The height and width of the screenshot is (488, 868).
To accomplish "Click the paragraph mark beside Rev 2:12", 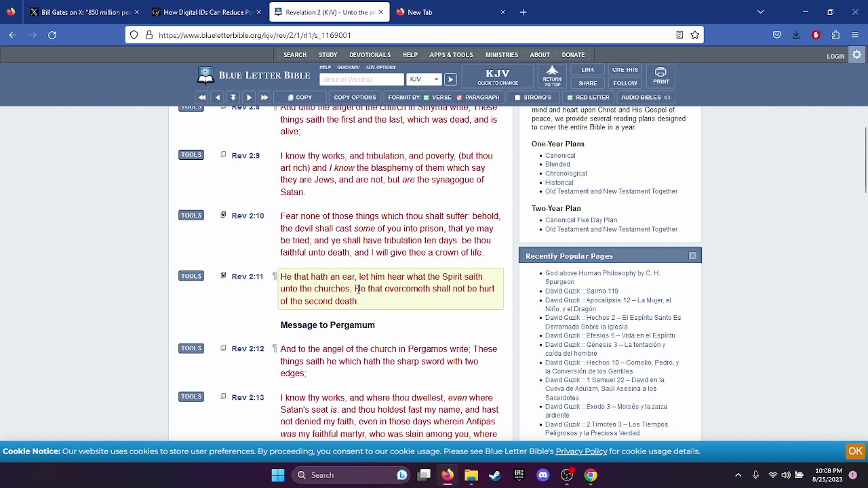I will (275, 348).
